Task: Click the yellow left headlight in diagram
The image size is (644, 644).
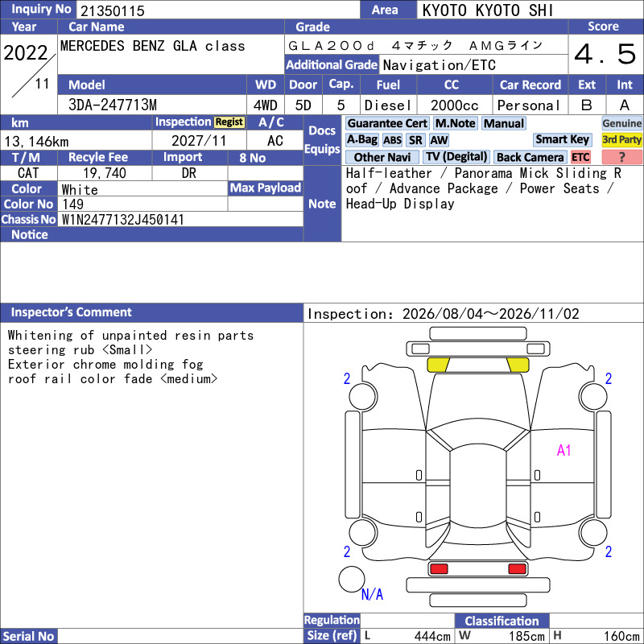Action: click(x=438, y=365)
